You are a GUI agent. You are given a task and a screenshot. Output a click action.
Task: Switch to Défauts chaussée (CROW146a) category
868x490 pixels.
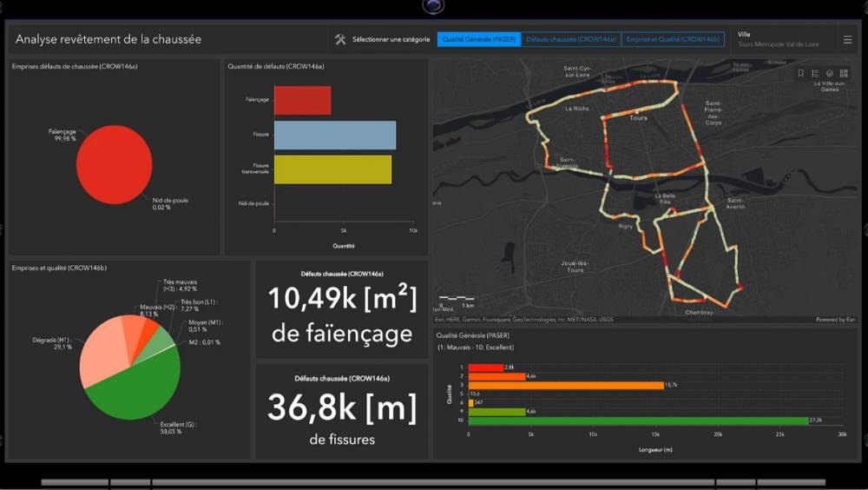[x=571, y=39]
